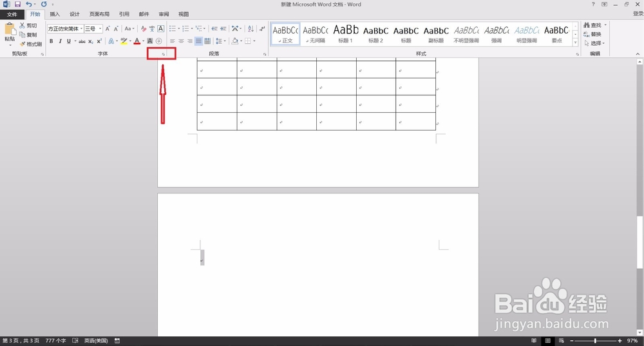
Task: Click the Superscript X² icon
Action: coord(99,41)
